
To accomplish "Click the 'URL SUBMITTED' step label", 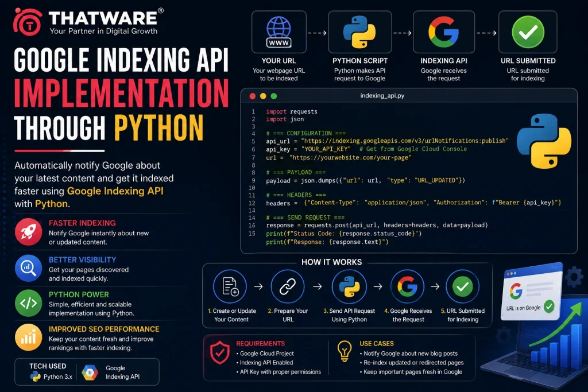I will [x=528, y=61].
